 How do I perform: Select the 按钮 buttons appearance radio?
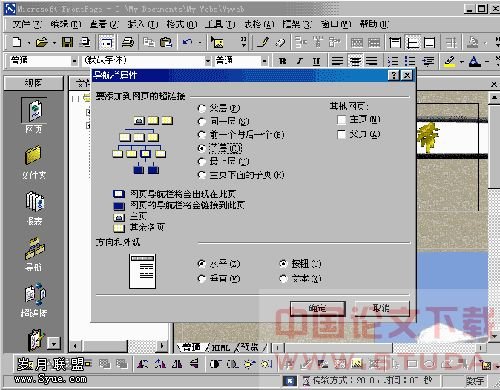[x=283, y=264]
